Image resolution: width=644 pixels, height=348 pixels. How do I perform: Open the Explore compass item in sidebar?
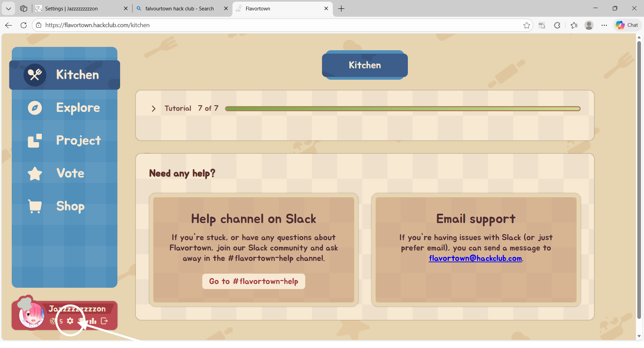click(64, 108)
